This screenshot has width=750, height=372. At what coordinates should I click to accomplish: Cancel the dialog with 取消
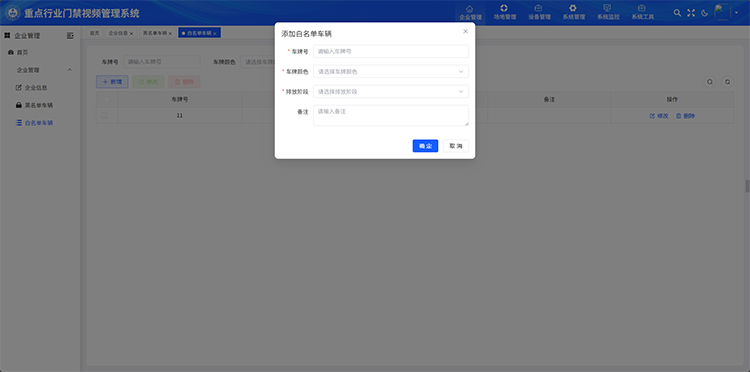(456, 146)
